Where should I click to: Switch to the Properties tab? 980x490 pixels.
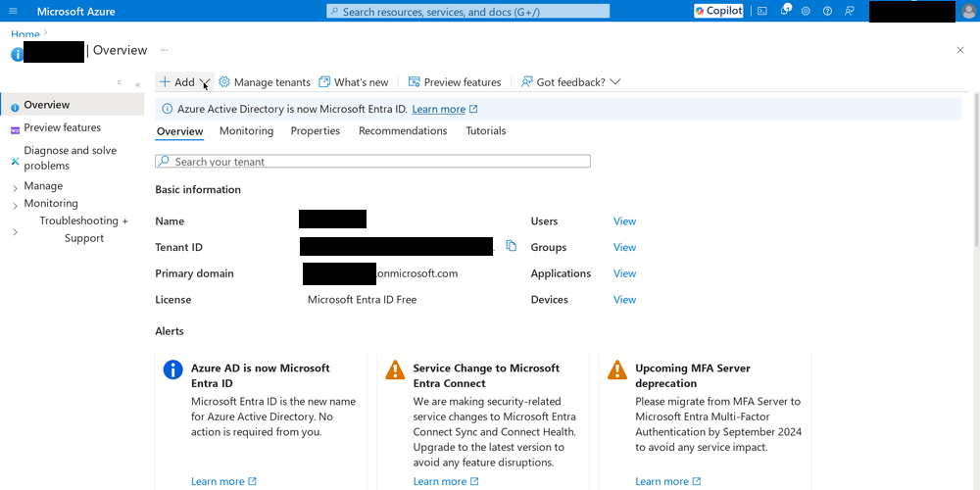coord(315,130)
